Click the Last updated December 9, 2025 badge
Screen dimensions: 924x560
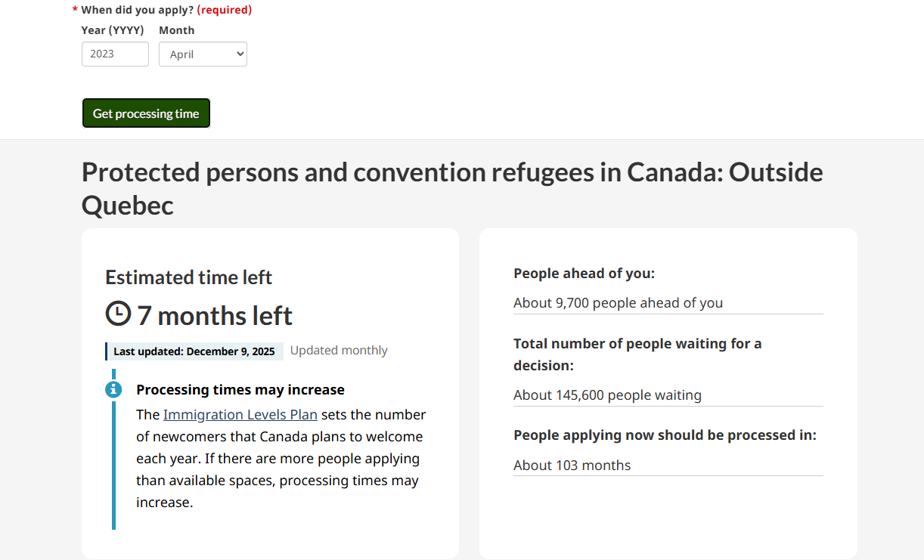194,351
